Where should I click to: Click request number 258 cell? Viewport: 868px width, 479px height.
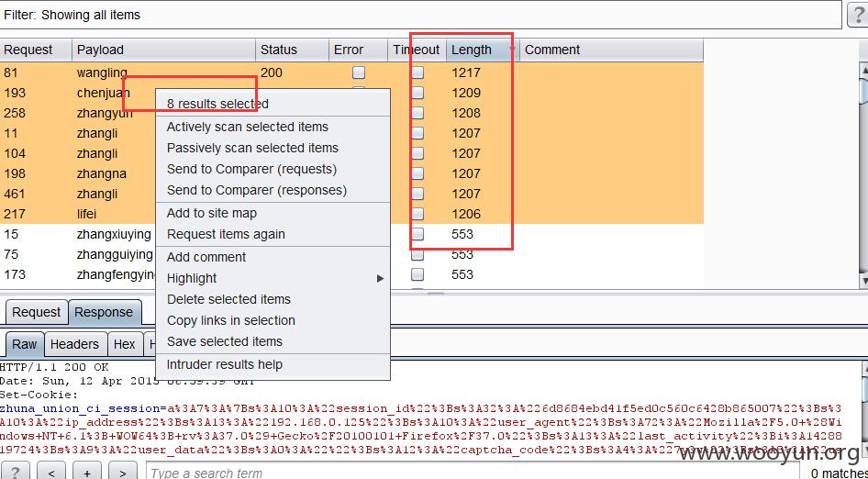coord(15,113)
